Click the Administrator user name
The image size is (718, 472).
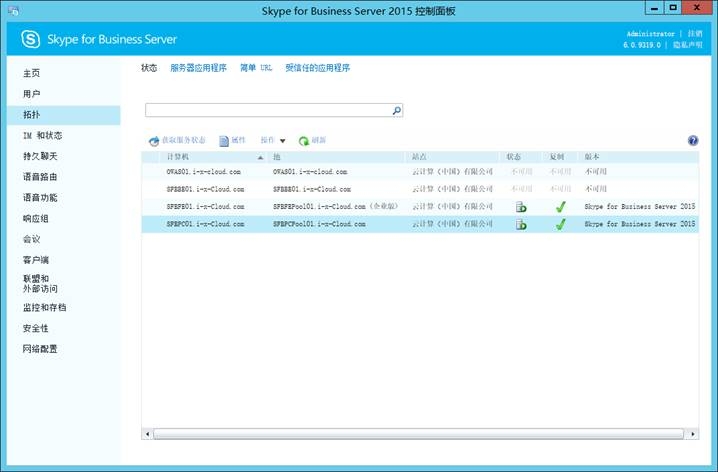[x=650, y=34]
